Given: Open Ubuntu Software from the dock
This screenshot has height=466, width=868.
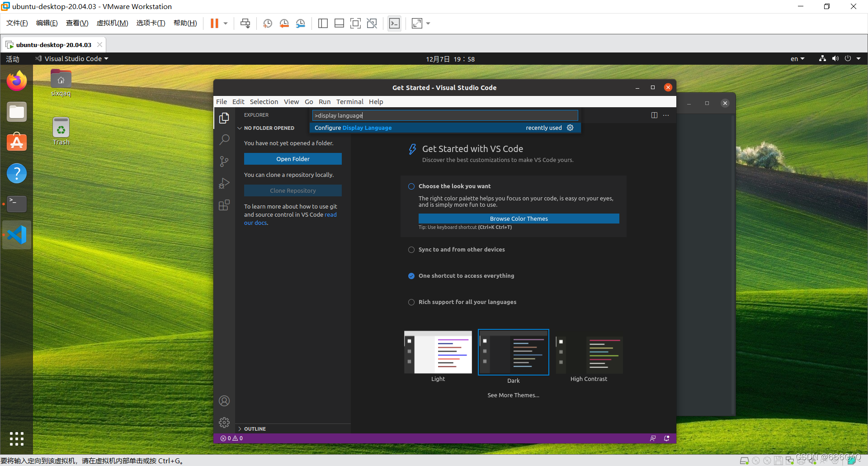Looking at the screenshot, I should pyautogui.click(x=17, y=142).
